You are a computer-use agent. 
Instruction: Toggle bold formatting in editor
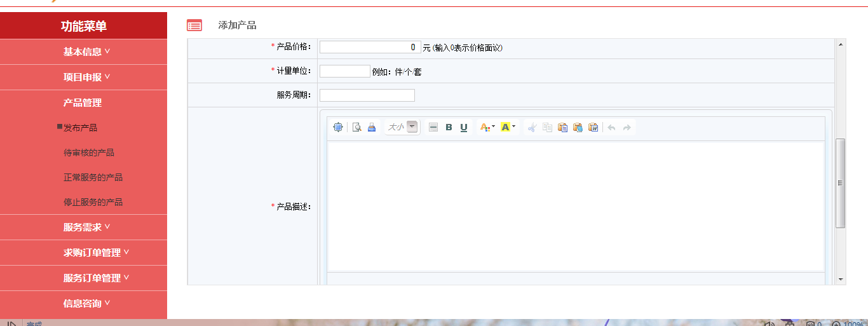coord(449,127)
